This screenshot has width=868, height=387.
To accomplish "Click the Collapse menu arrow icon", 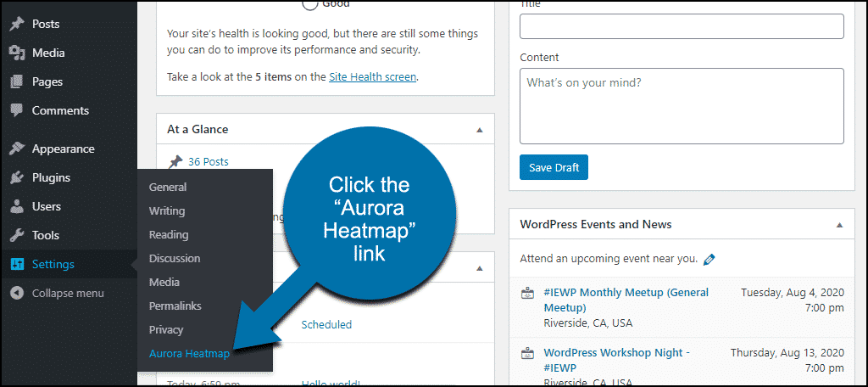I will (x=17, y=294).
